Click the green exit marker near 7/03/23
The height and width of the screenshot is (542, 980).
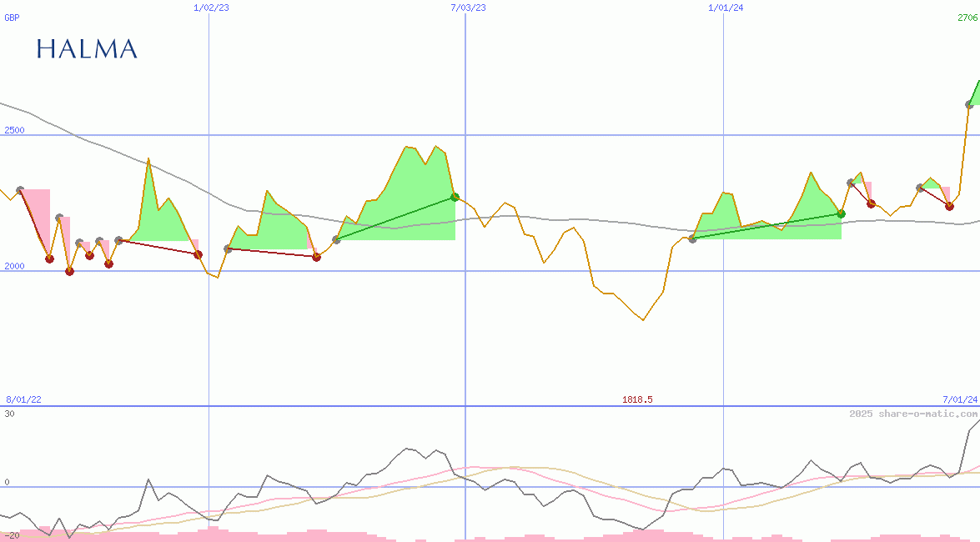(x=455, y=197)
